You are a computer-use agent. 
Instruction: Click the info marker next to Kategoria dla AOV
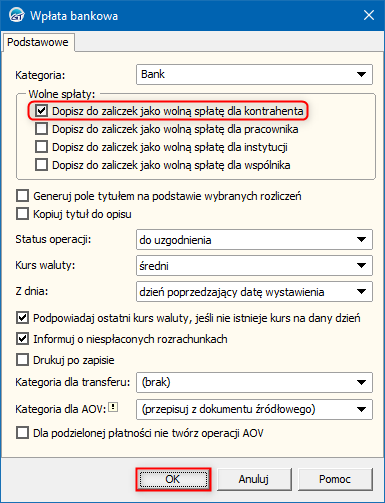(113, 407)
